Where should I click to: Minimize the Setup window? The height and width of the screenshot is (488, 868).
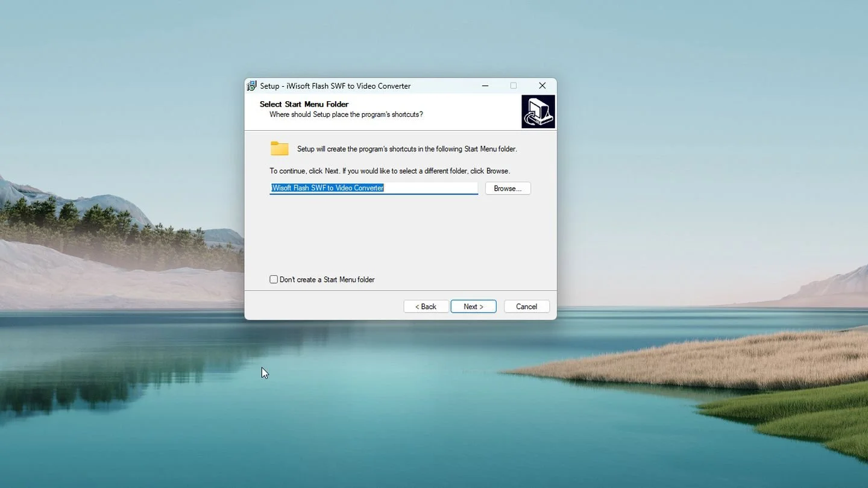tap(485, 86)
